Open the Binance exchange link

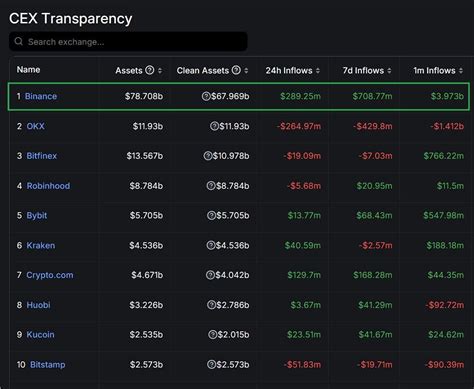pos(41,96)
